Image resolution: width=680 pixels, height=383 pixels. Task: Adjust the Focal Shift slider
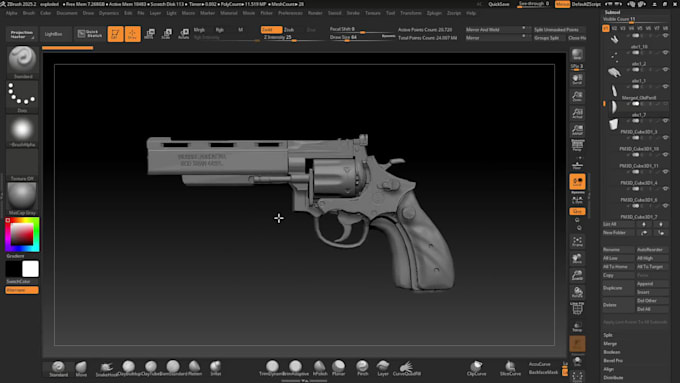[x=362, y=29]
